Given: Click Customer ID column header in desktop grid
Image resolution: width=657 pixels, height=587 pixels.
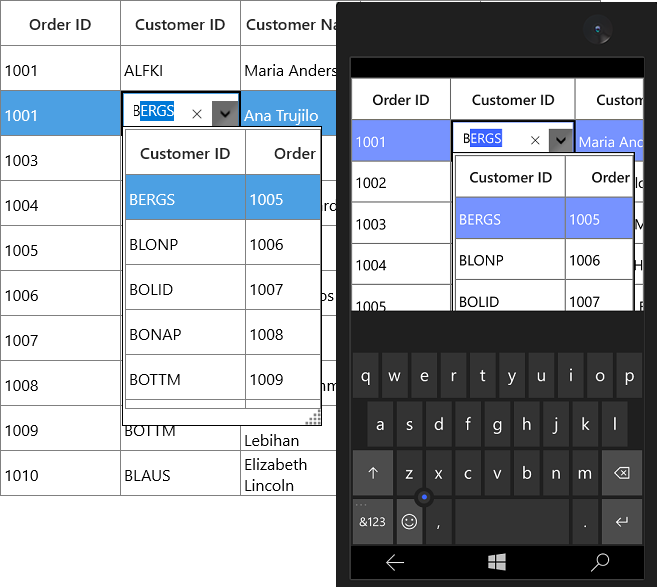Looking at the screenshot, I should 180,24.
